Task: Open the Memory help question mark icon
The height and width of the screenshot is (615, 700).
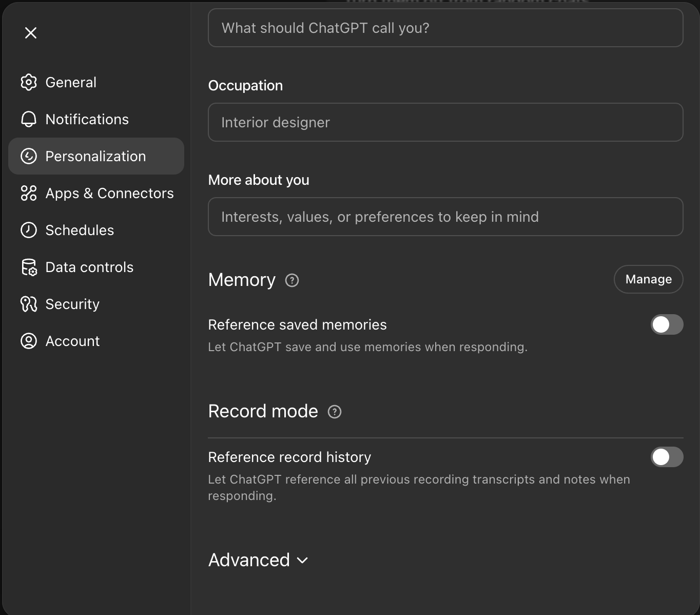Action: click(292, 280)
